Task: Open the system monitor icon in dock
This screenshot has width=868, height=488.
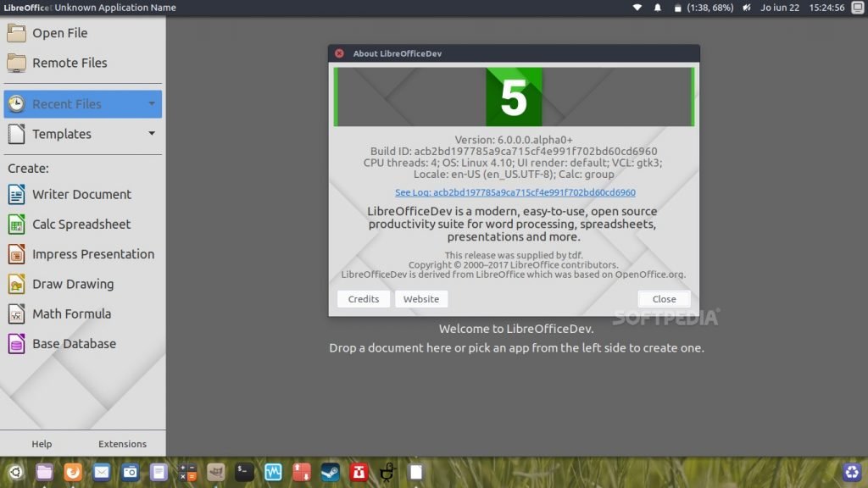Action: tap(273, 472)
